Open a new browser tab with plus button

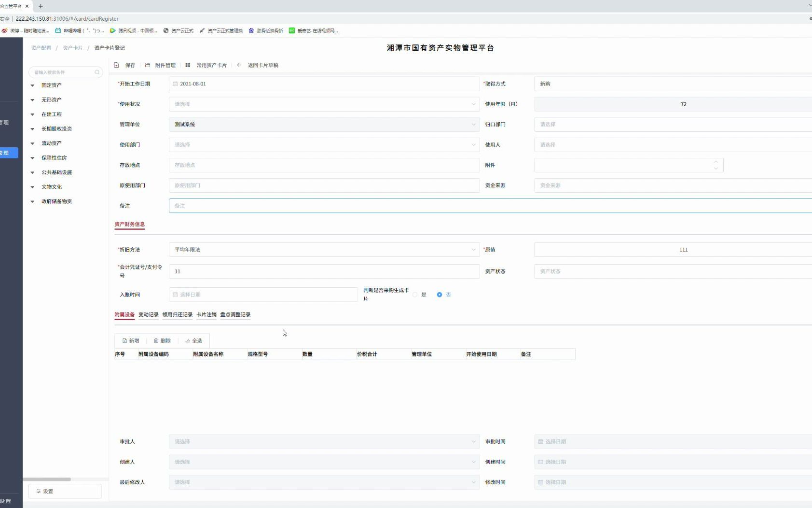click(x=41, y=6)
